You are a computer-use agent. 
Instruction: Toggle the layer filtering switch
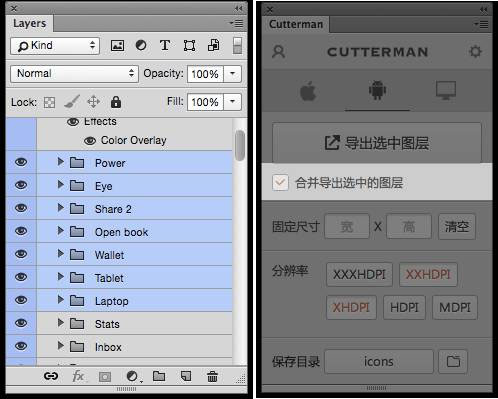pyautogui.click(x=237, y=46)
